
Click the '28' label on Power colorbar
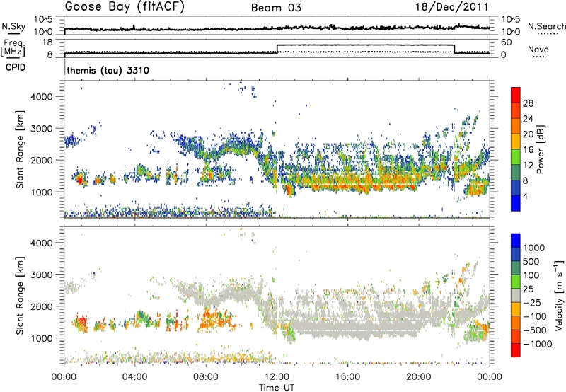[x=528, y=103]
